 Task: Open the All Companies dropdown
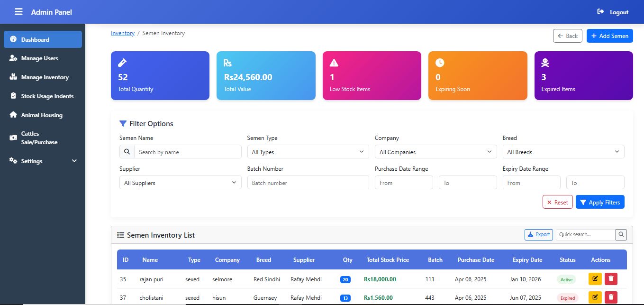coord(435,152)
